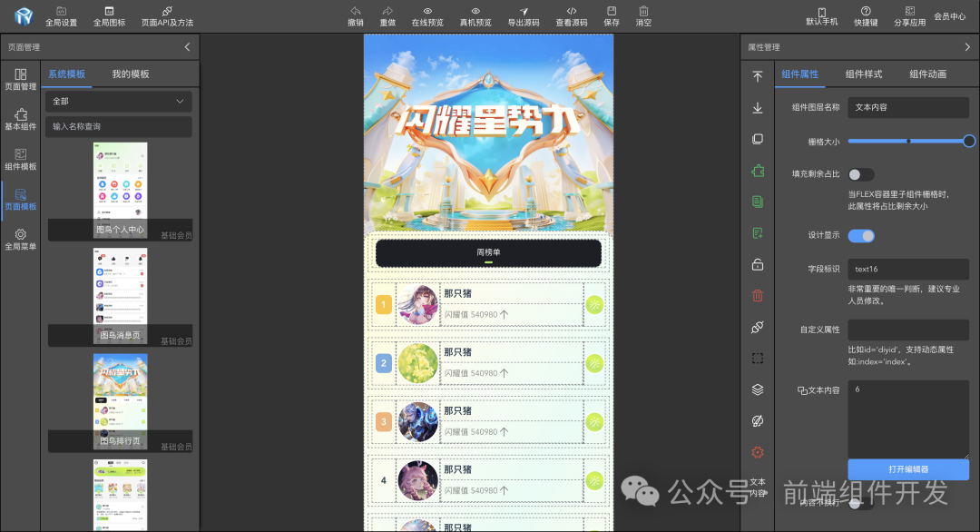
Task: Click avatar of the rank 3 entry
Action: tap(418, 422)
